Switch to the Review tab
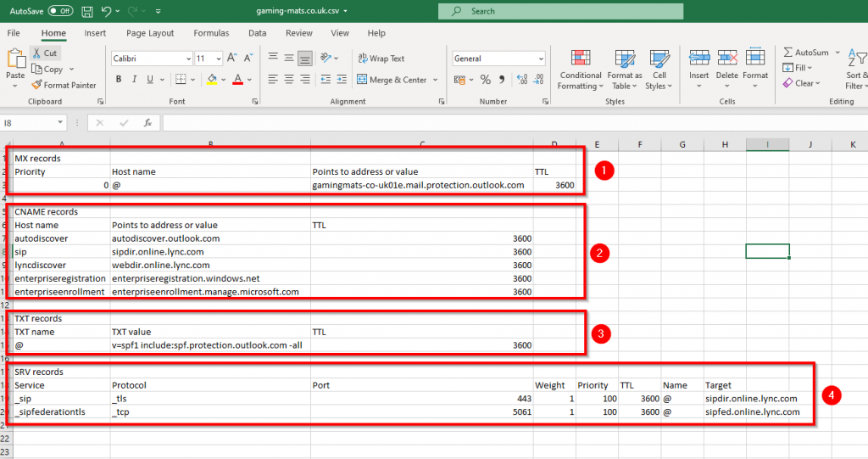The width and height of the screenshot is (868, 459). pyautogui.click(x=299, y=33)
